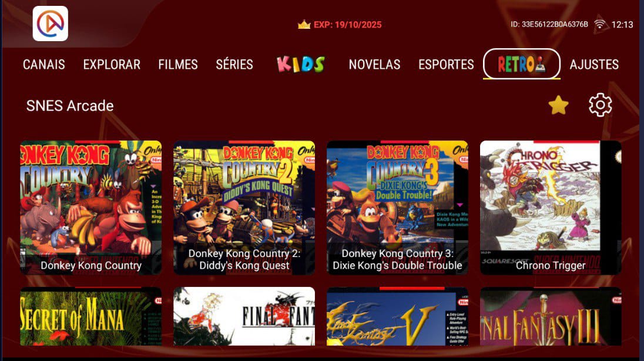Viewport: 644px width, 361px height.
Task: Select Donkey Kong Country 3 thumbnail
Action: [x=397, y=208]
